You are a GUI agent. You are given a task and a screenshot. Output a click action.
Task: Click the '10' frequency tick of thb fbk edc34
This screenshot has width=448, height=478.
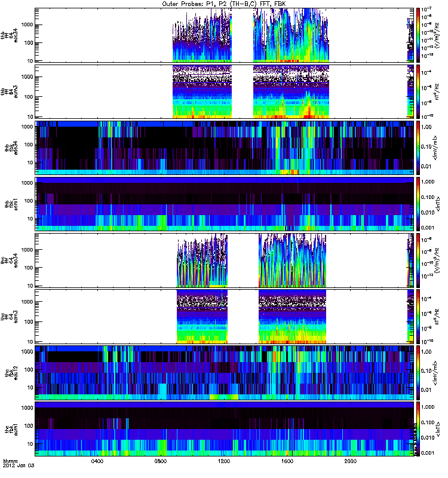coord(30,163)
